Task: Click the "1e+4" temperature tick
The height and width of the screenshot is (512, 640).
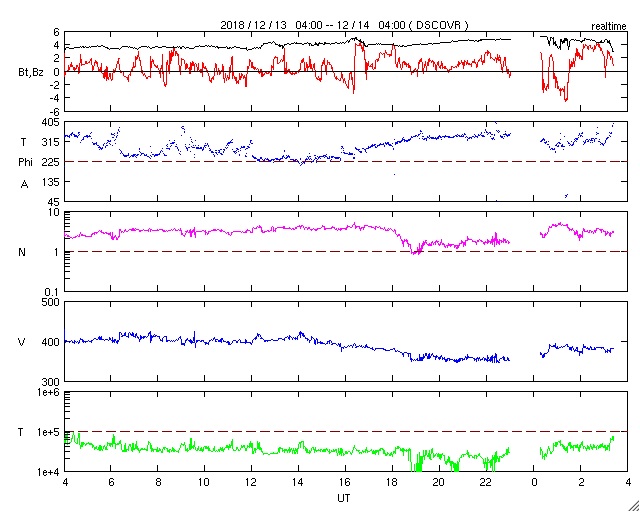Action: click(x=48, y=472)
